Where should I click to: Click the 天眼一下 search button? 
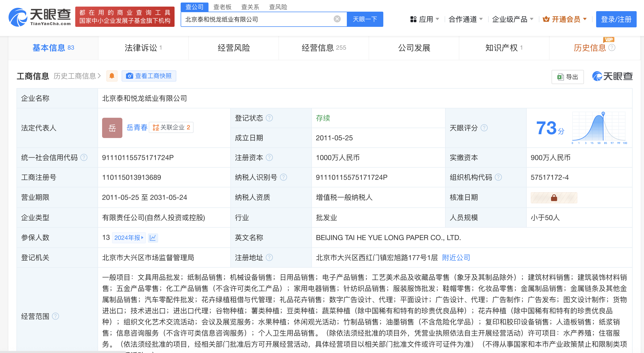(365, 19)
